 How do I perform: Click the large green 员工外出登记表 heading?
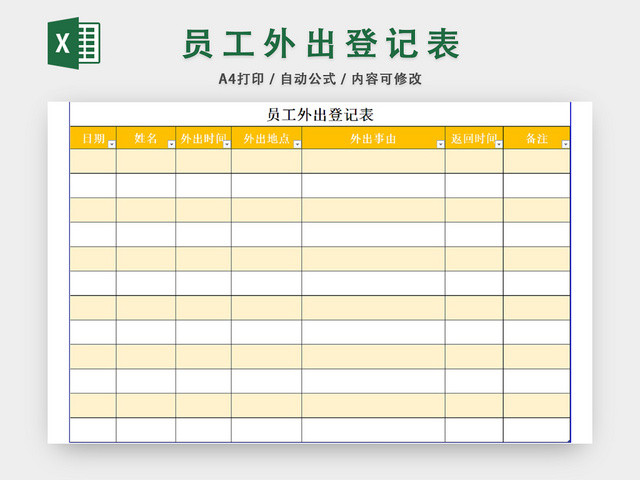(321, 44)
